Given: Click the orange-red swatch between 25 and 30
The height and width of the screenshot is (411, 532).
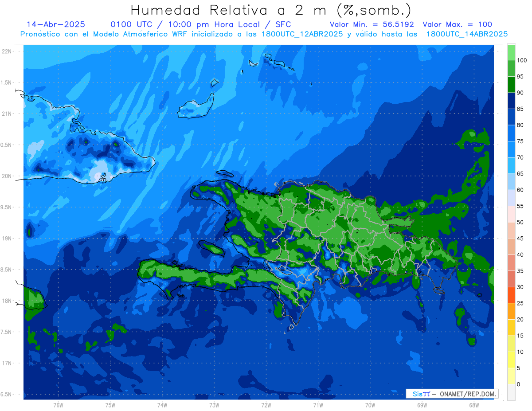Looking at the screenshot, I should (x=511, y=295).
